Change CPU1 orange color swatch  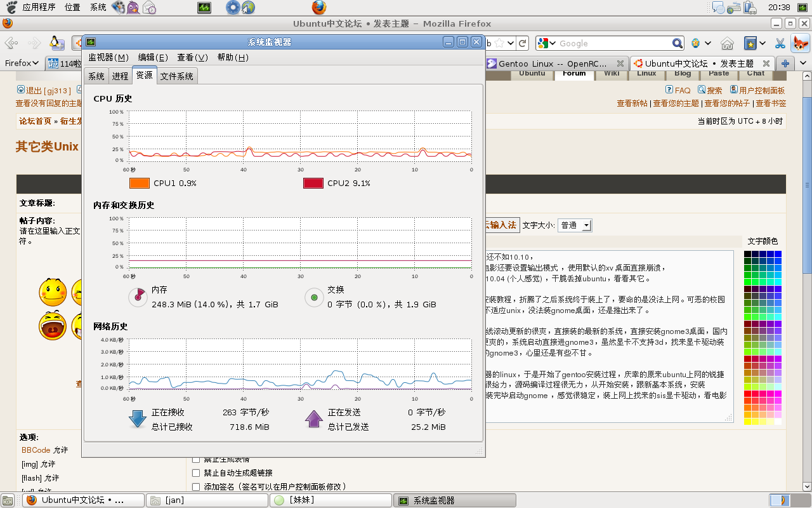click(x=139, y=183)
